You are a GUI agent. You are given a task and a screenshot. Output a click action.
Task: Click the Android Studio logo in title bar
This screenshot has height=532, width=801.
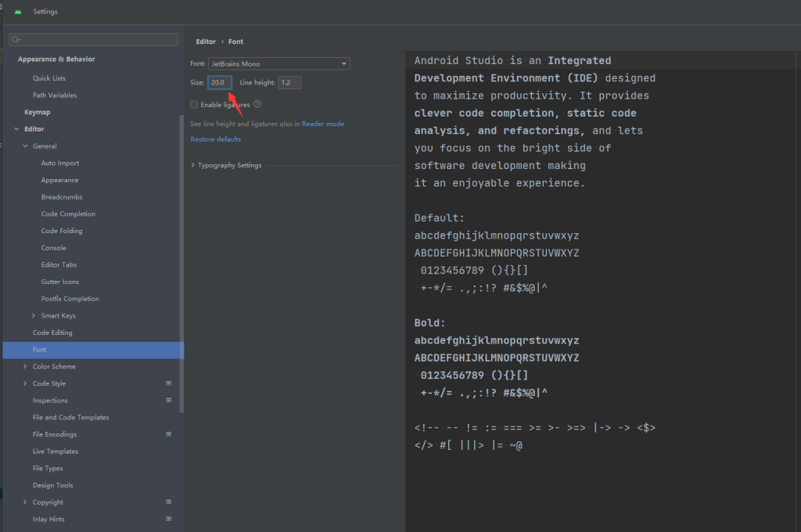(18, 11)
